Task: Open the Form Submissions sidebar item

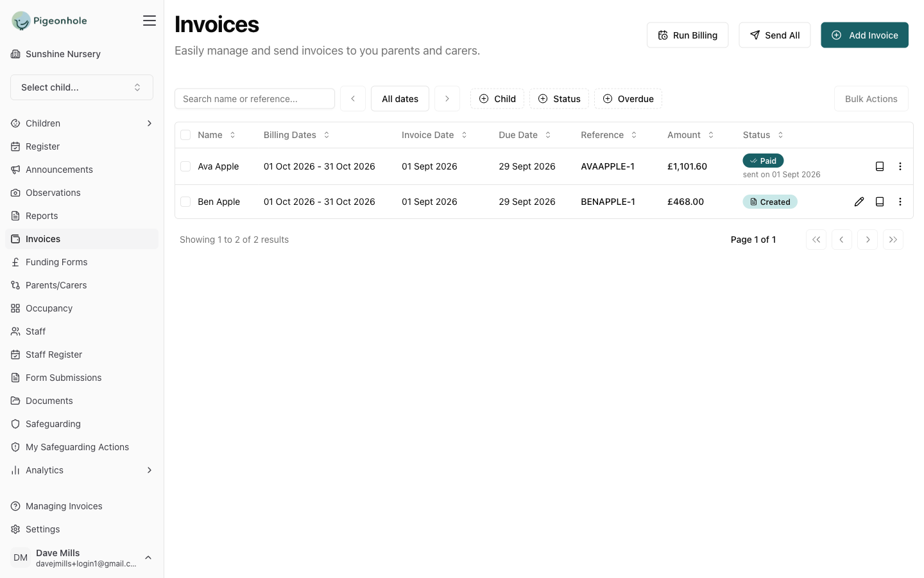Action: point(81,378)
